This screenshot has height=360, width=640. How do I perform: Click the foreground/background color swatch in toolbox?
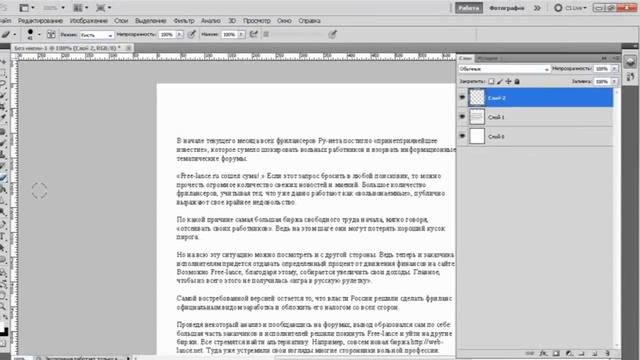(x=3, y=330)
